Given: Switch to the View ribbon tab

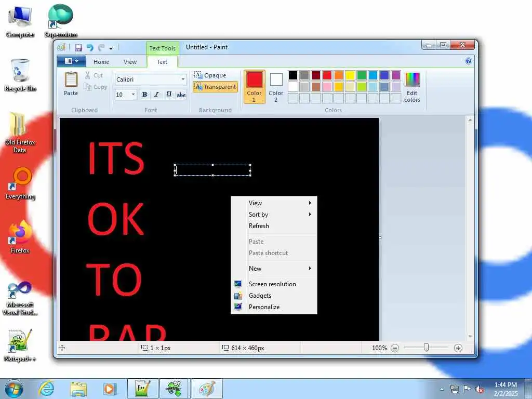Looking at the screenshot, I should 130,62.
